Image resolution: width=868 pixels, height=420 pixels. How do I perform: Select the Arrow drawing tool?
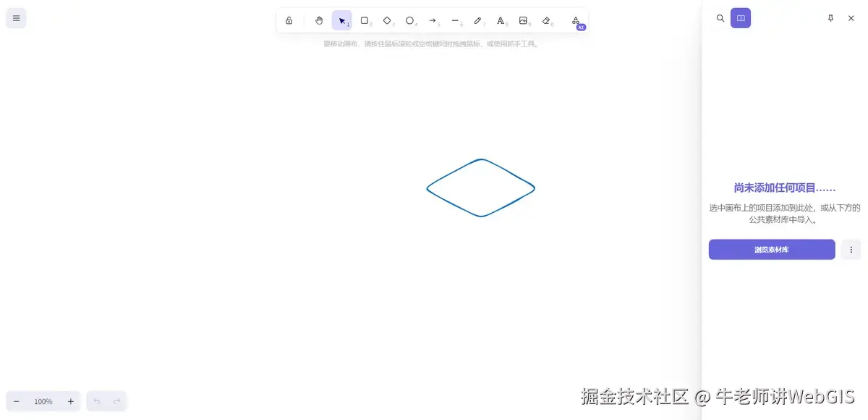[433, 20]
